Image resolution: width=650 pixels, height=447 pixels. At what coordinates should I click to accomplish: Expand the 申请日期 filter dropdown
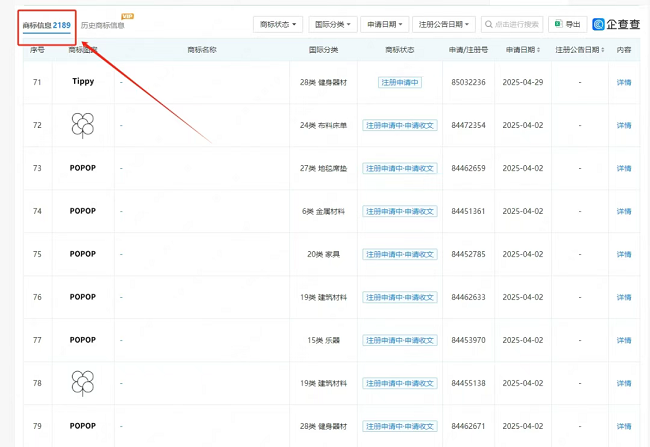pyautogui.click(x=384, y=24)
